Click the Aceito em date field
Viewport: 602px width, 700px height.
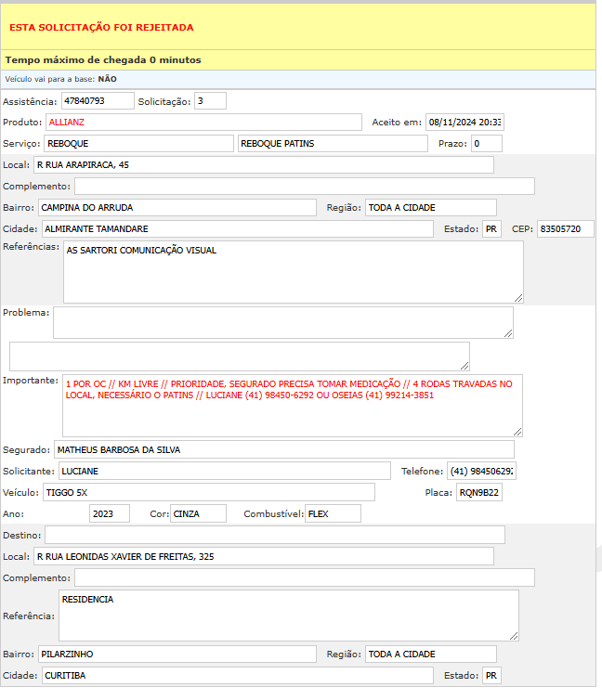pyautogui.click(x=465, y=122)
